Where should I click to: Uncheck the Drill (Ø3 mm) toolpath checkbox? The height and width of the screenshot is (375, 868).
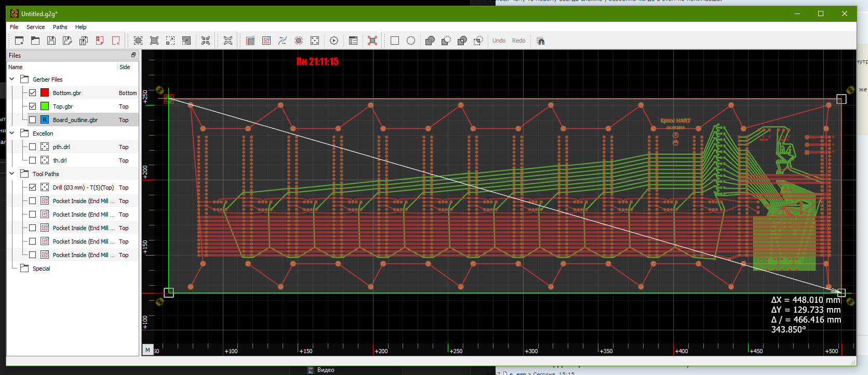[33, 187]
